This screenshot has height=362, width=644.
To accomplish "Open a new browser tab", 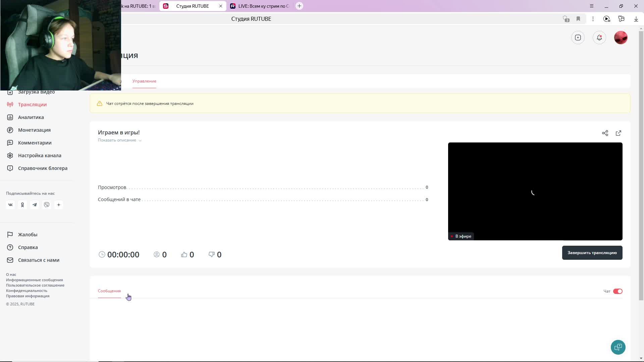I will [300, 6].
